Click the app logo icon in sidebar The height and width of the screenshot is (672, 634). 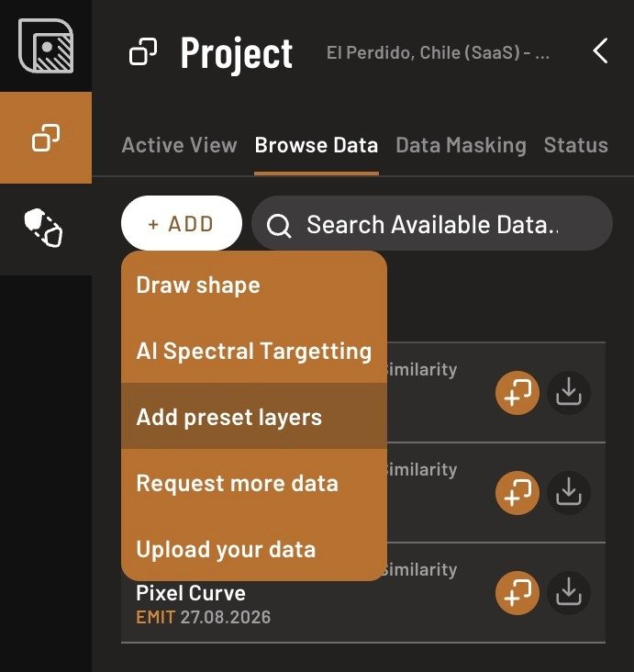(46, 45)
